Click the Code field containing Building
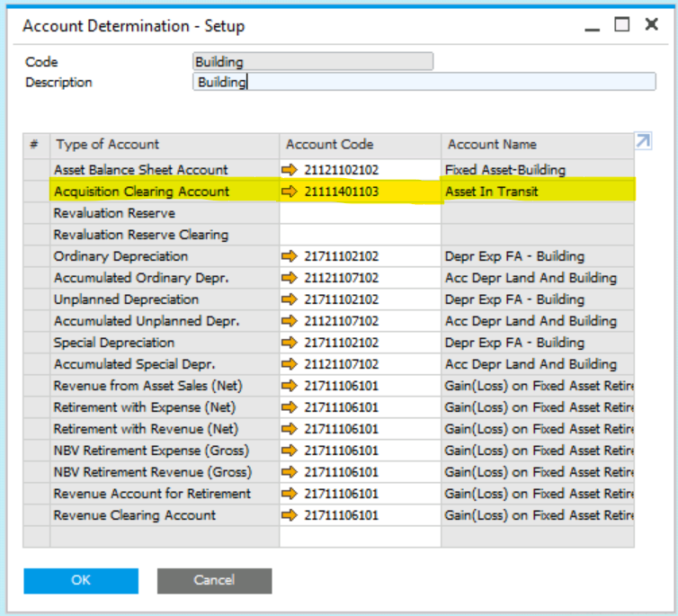The image size is (678, 616). pos(313,61)
